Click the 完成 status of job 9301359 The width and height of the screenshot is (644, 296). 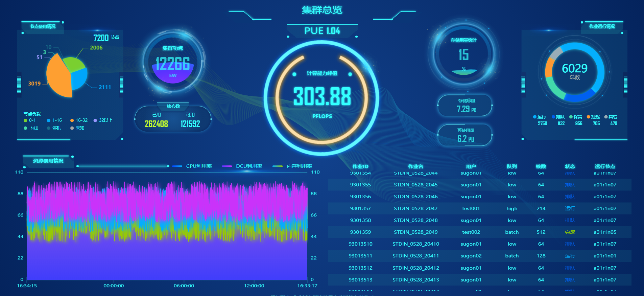click(x=570, y=232)
